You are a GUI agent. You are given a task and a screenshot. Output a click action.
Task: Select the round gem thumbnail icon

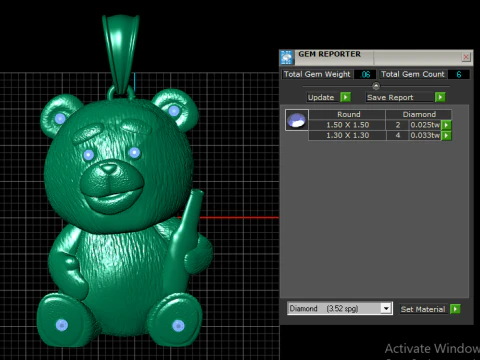pyautogui.click(x=297, y=120)
